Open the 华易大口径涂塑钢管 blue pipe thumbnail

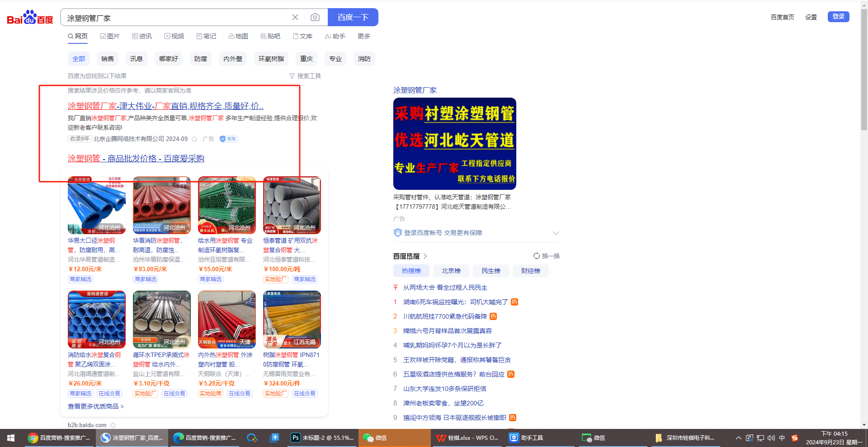(x=97, y=205)
